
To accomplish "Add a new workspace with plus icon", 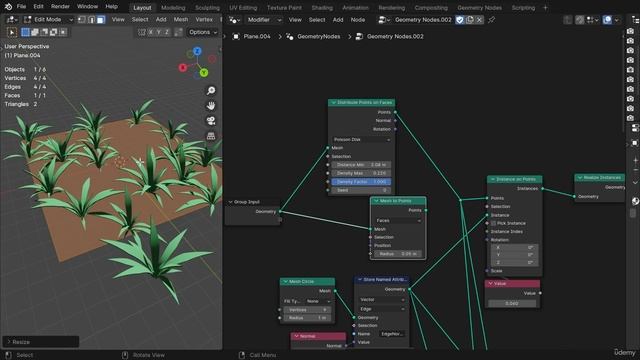I will click(x=545, y=7).
